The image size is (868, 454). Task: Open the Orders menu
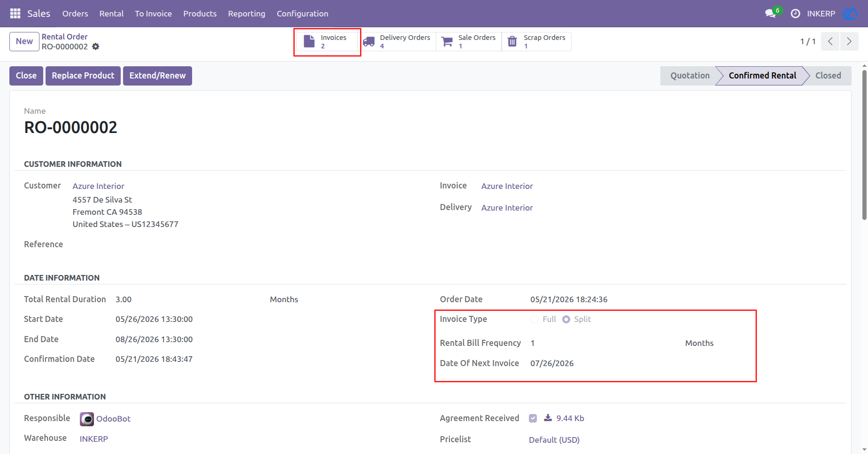(75, 14)
